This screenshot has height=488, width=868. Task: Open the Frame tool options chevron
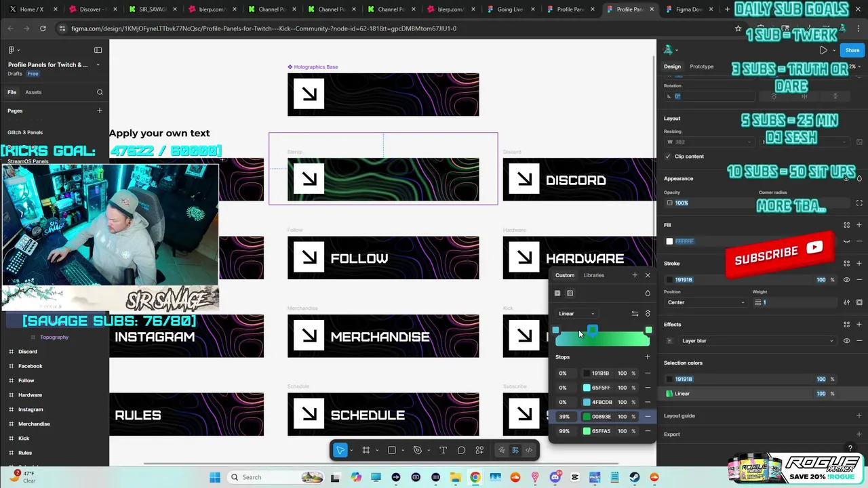tap(376, 451)
